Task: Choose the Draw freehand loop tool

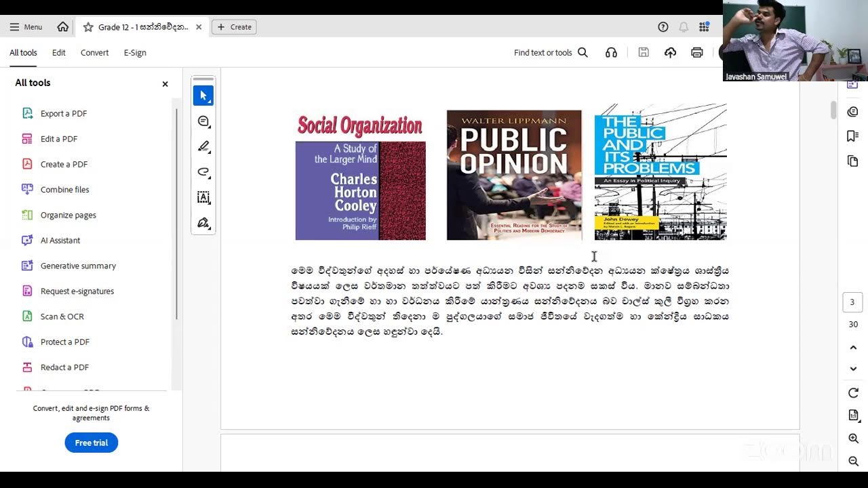Action: (x=203, y=172)
